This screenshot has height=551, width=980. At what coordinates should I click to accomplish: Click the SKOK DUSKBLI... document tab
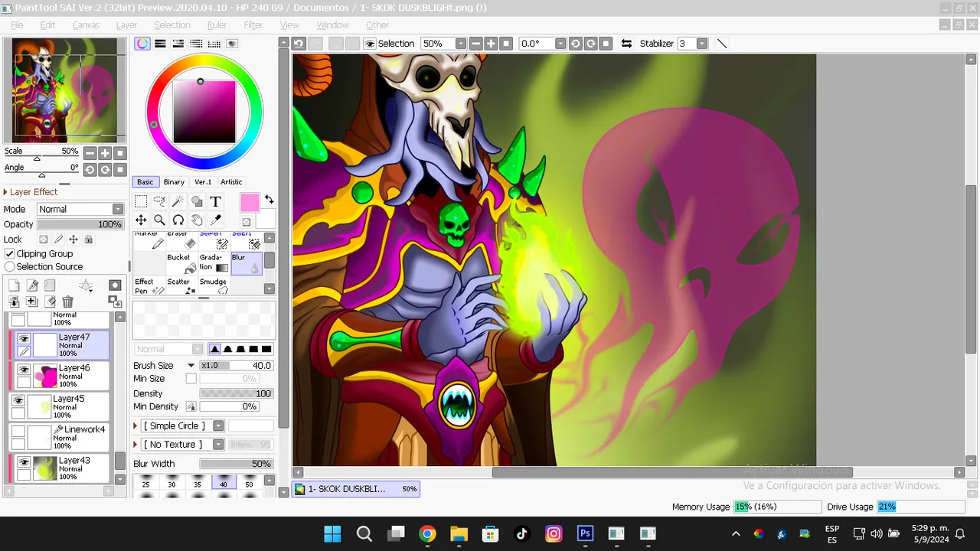356,489
